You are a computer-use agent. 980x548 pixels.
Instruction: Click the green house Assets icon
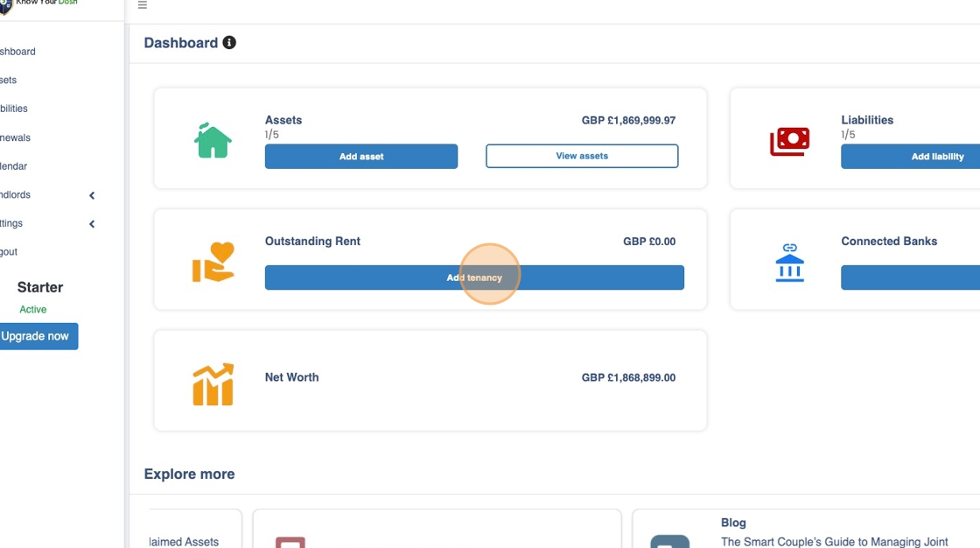coord(213,140)
